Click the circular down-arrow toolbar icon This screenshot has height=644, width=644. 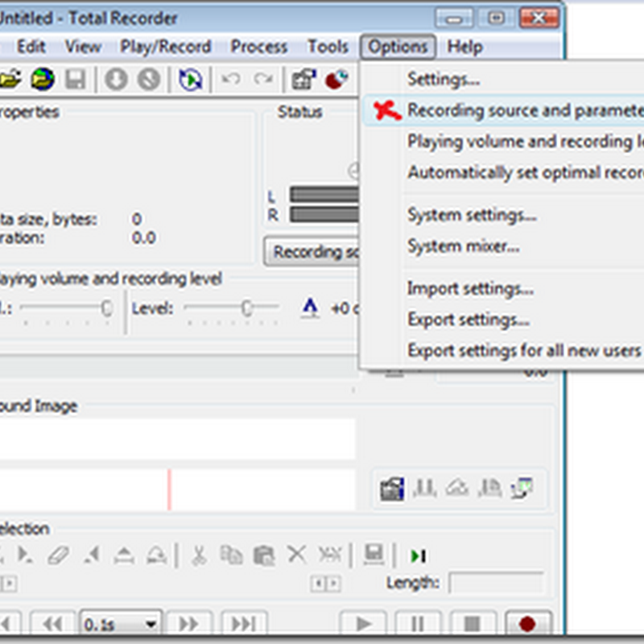coord(116,79)
